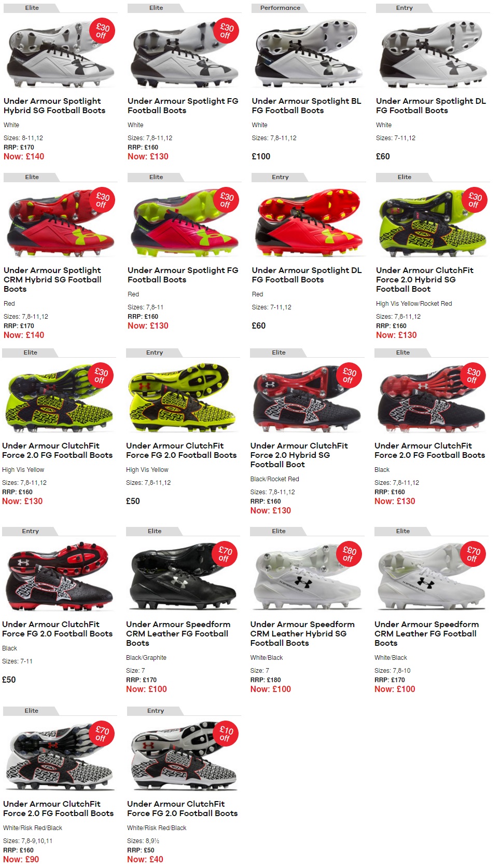501x868 pixels.
Task: Click the £70 off badge on black Speedform leather boots
Action: coord(225,554)
